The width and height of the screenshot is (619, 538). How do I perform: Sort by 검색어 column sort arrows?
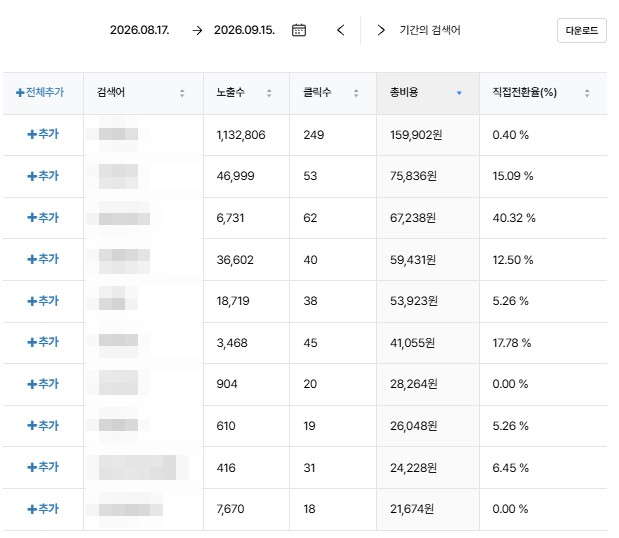[x=182, y=93]
